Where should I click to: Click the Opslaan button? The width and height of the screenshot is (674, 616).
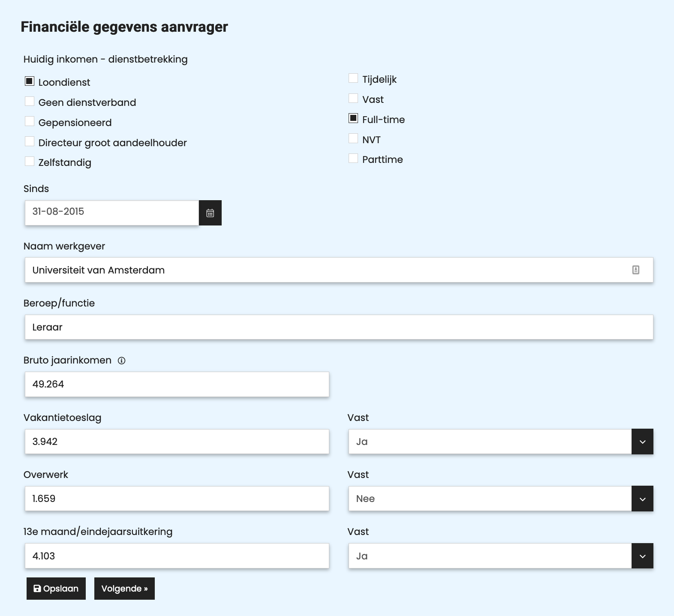56,589
